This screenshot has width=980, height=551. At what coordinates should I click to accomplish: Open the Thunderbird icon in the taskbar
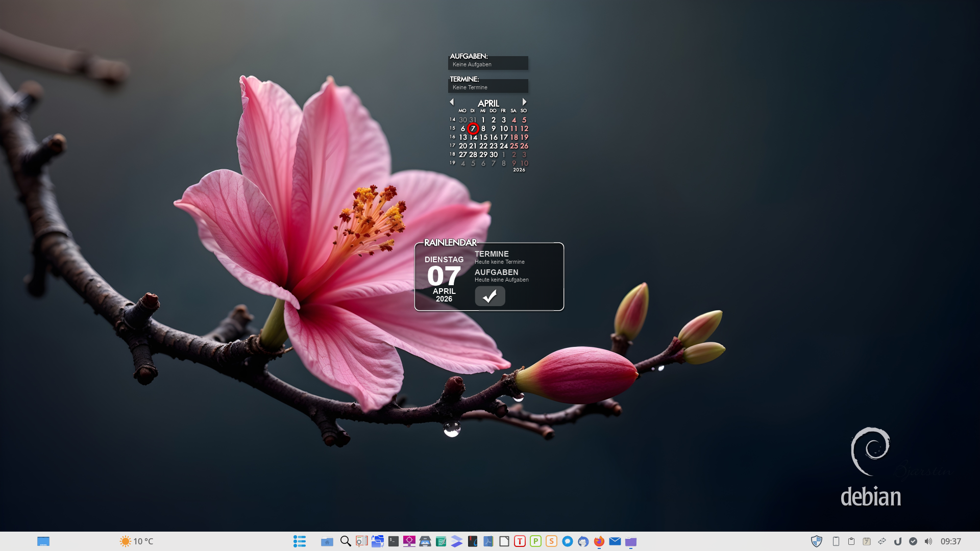click(x=583, y=541)
